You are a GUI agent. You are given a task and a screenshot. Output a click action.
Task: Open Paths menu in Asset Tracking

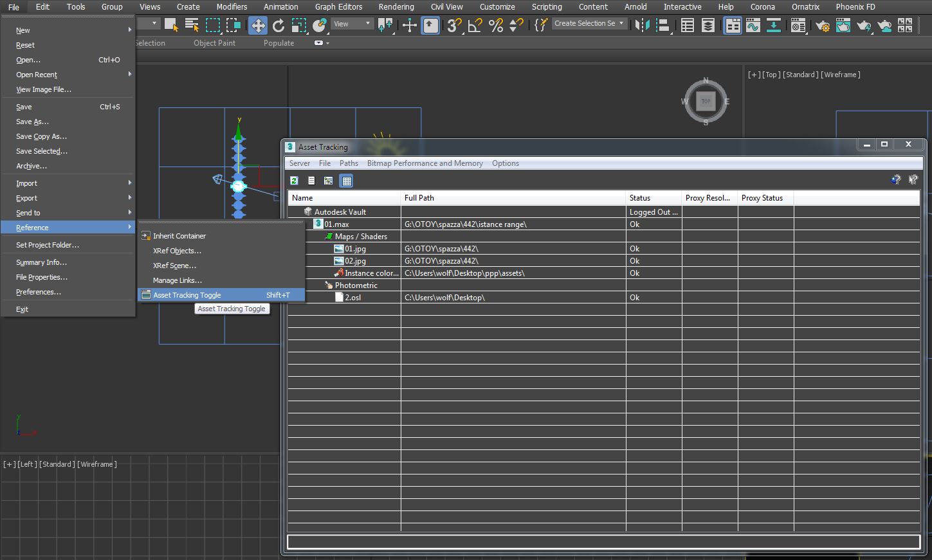coord(349,163)
